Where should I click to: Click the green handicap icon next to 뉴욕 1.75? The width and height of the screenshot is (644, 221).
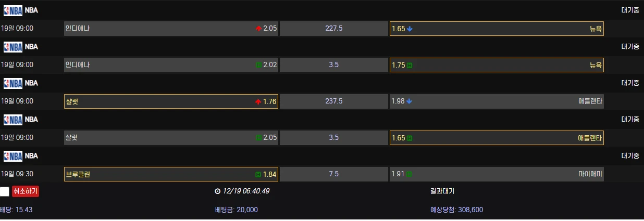410,65
